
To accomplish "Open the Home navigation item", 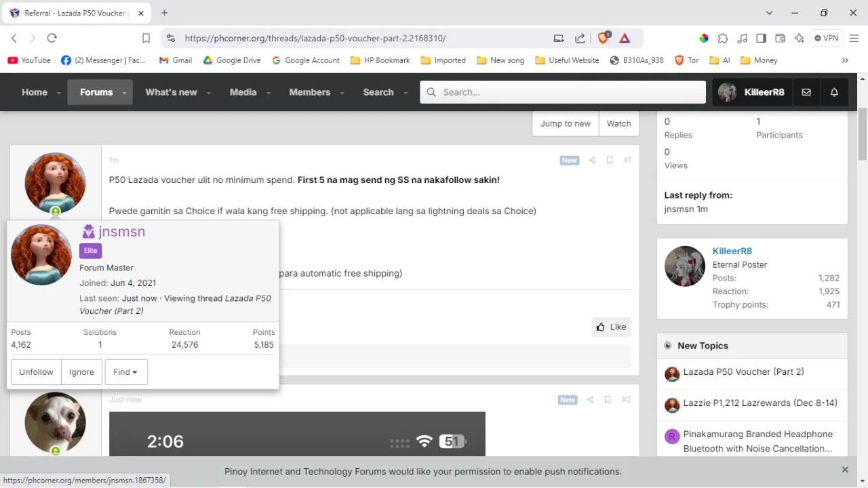I will tap(35, 92).
